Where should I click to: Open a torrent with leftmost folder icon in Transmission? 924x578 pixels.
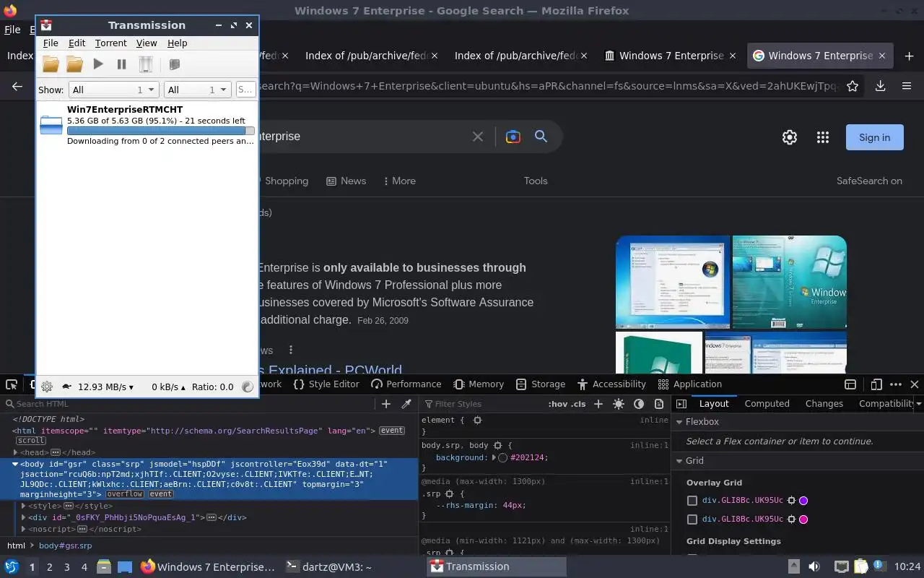point(51,64)
